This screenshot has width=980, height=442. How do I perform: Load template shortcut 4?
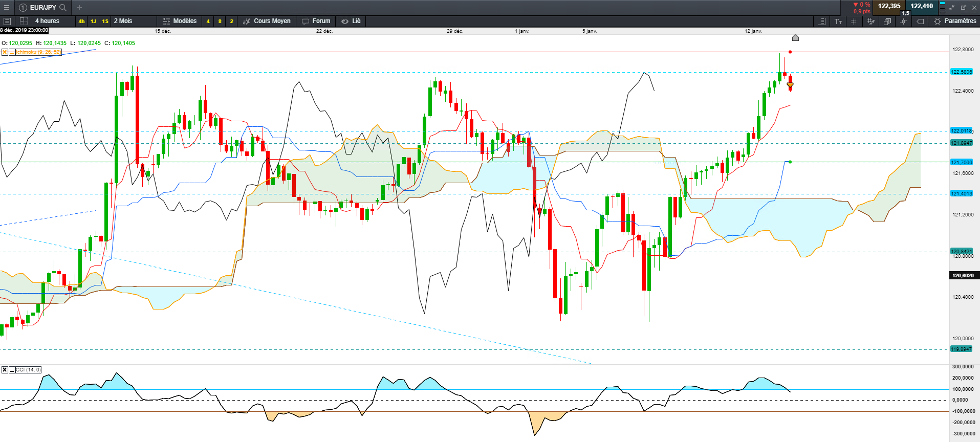click(208, 21)
